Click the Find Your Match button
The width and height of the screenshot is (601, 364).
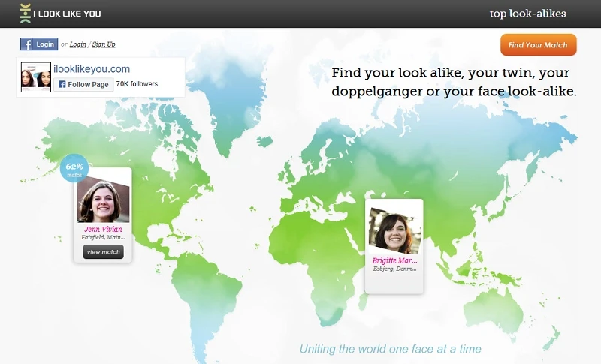[538, 45]
